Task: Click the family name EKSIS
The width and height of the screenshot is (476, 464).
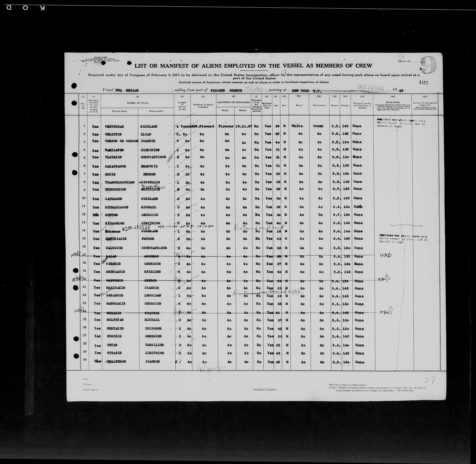Action: tap(110, 175)
